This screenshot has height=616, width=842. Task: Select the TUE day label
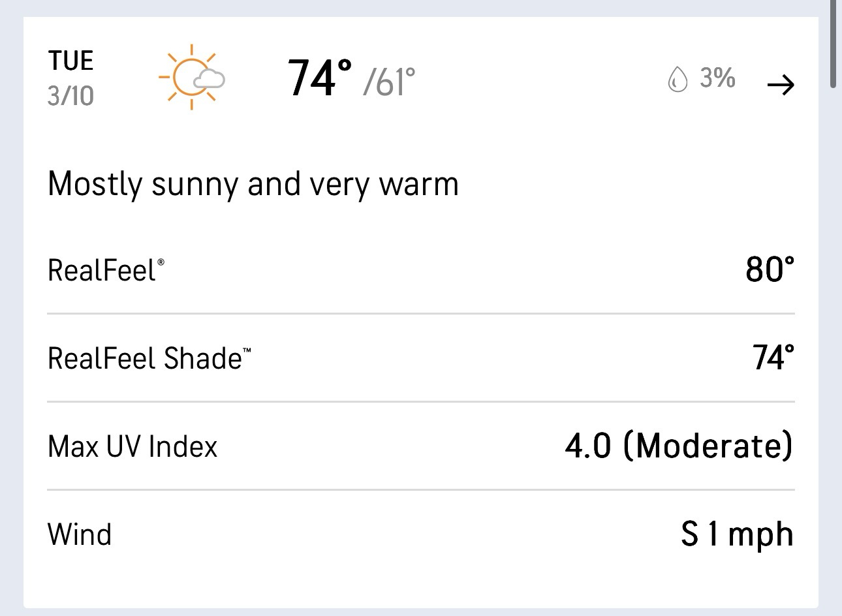[70, 61]
